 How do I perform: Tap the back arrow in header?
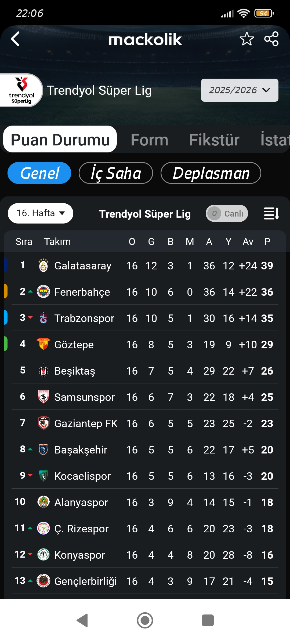(16, 39)
